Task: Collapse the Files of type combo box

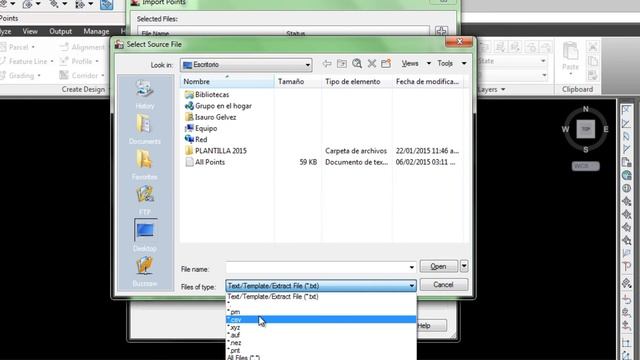Action: pyautogui.click(x=411, y=286)
